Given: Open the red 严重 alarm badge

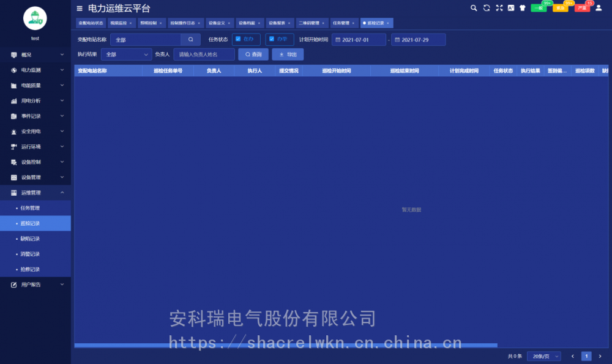Looking at the screenshot, I should click(582, 8).
